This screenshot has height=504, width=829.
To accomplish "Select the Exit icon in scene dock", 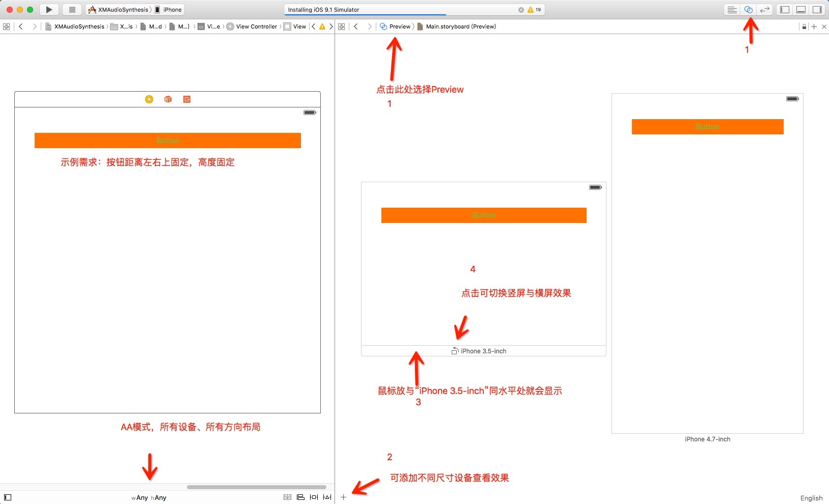I will click(x=187, y=99).
